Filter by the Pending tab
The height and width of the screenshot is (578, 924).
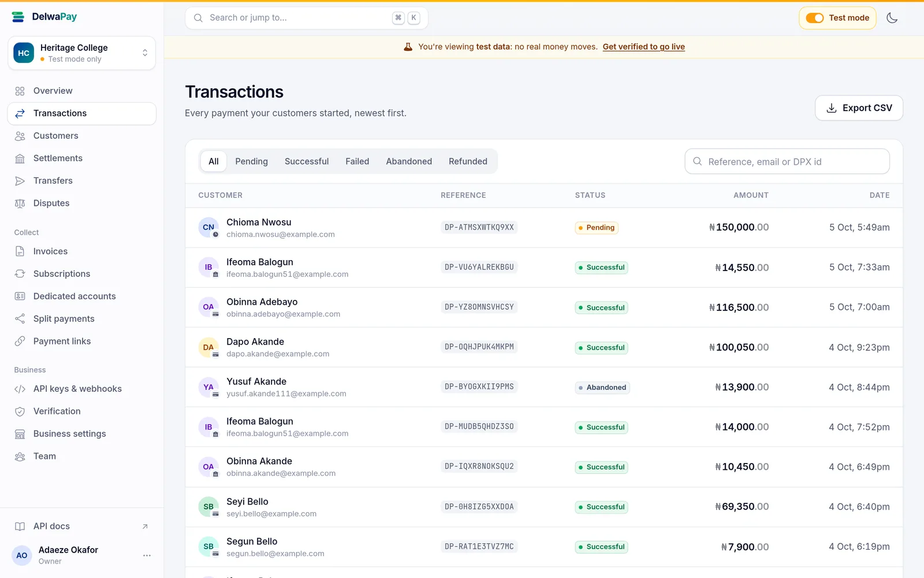(x=251, y=161)
